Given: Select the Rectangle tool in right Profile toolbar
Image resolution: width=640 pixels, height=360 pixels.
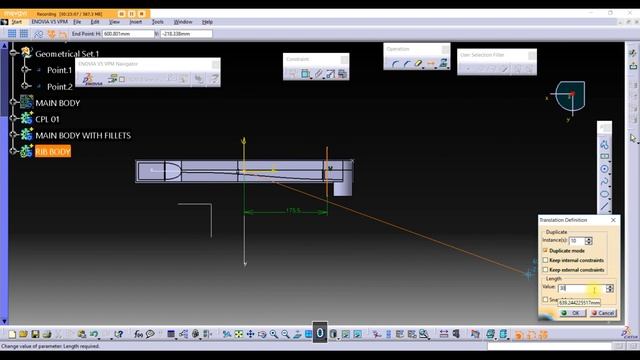Looking at the screenshot, I should click(x=604, y=157).
